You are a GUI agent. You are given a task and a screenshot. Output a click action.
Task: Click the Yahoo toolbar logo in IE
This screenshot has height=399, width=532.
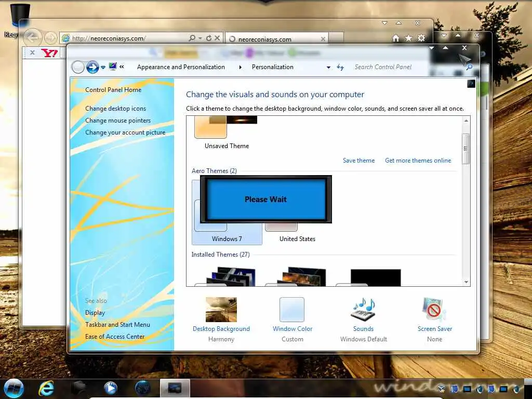49,52
